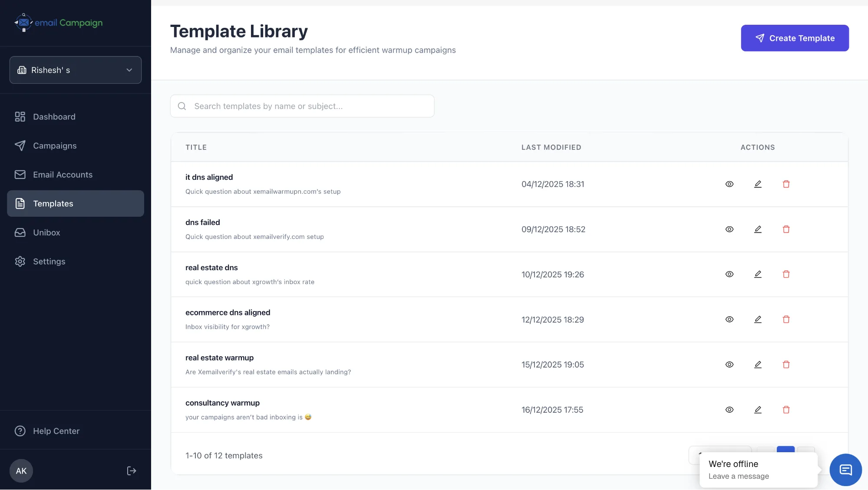Viewport: 868px width, 490px height.
Task: Click subject 'Are Xemailverify's real estate emails actually landing?'
Action: point(268,372)
